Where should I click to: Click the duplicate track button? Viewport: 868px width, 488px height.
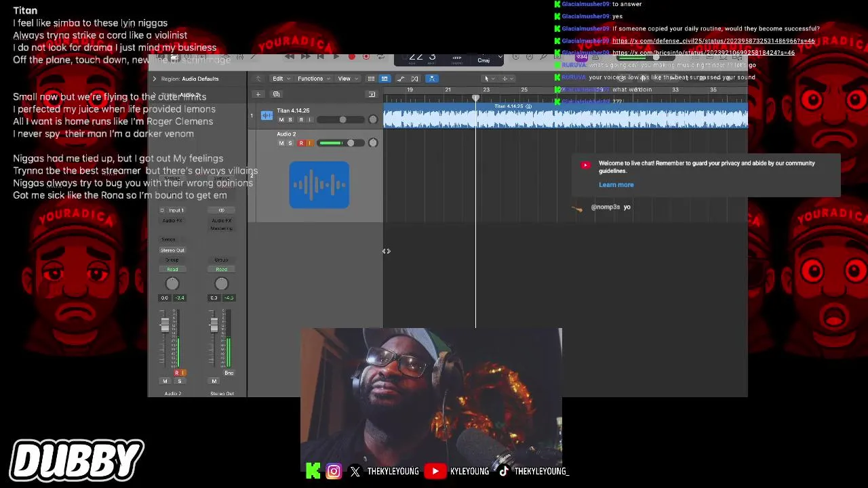click(276, 94)
